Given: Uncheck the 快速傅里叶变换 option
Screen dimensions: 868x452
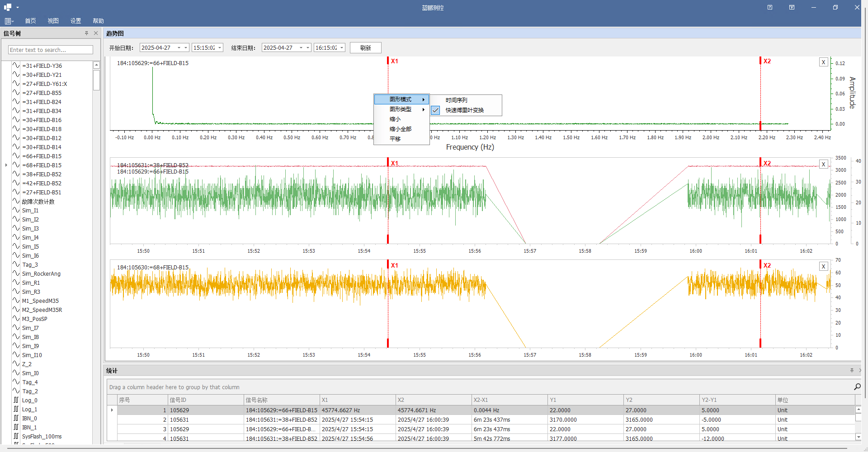Looking at the screenshot, I should click(x=464, y=110).
